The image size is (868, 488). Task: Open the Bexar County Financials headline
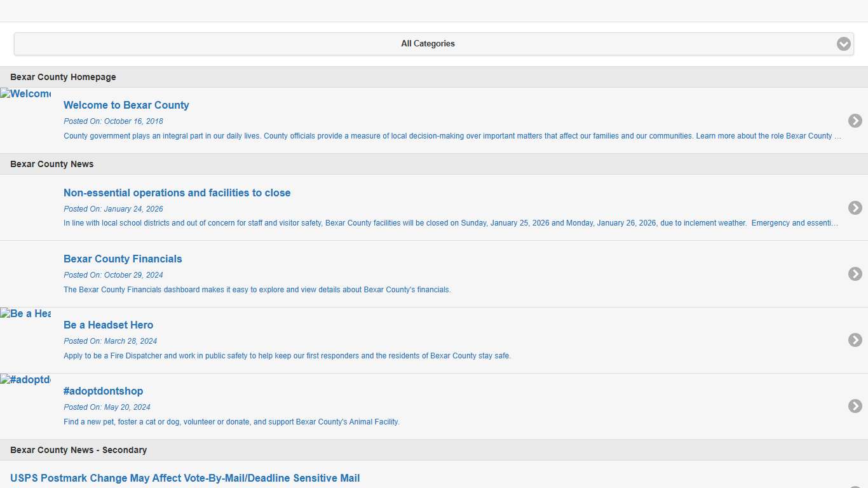tap(123, 259)
